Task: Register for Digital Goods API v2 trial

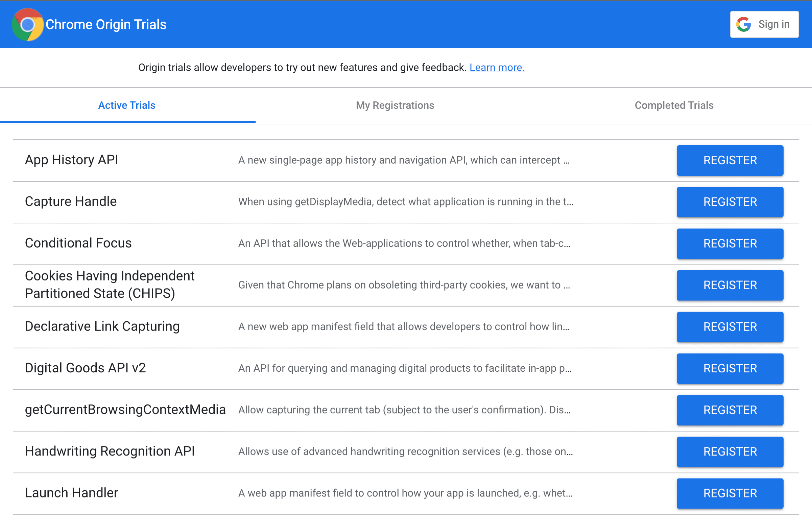Action: 729,368
